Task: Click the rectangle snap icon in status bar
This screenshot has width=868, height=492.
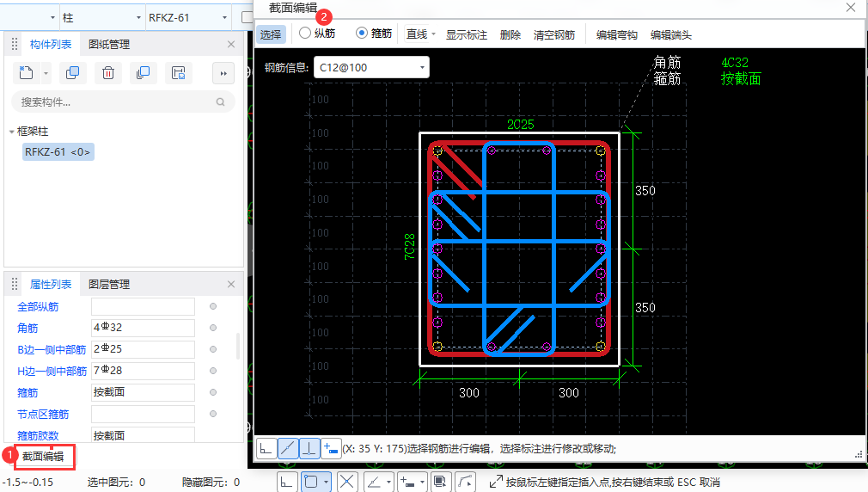Action: click(311, 482)
